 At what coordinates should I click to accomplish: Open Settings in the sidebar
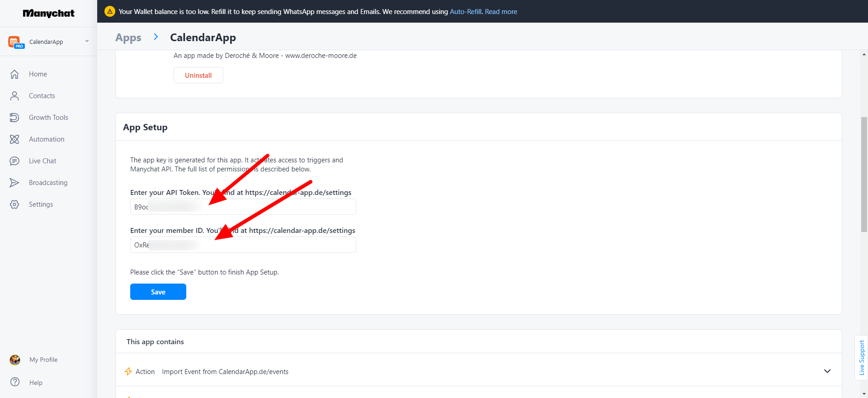41,204
